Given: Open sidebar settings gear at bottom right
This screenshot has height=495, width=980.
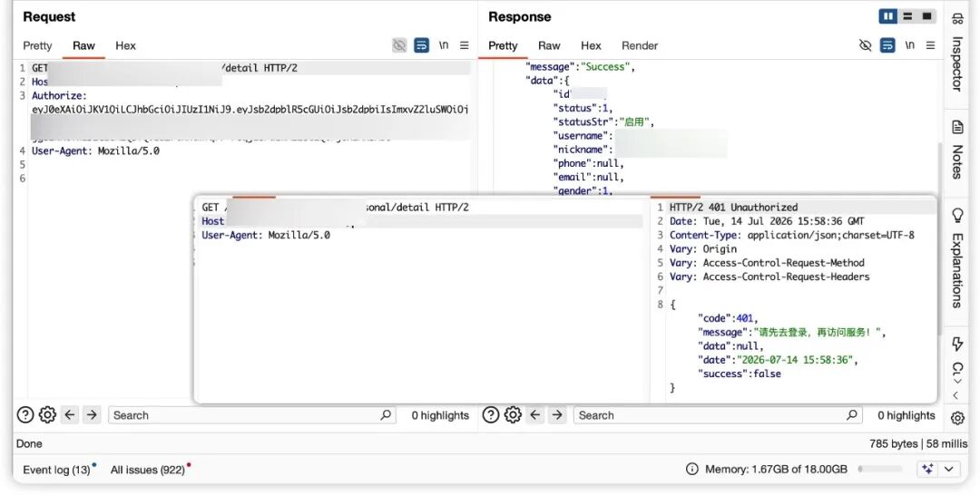Looking at the screenshot, I should [x=957, y=418].
